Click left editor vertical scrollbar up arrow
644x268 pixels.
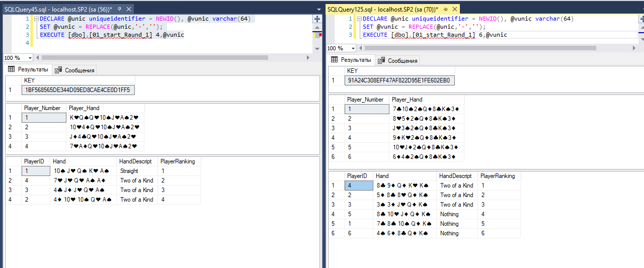(x=317, y=26)
